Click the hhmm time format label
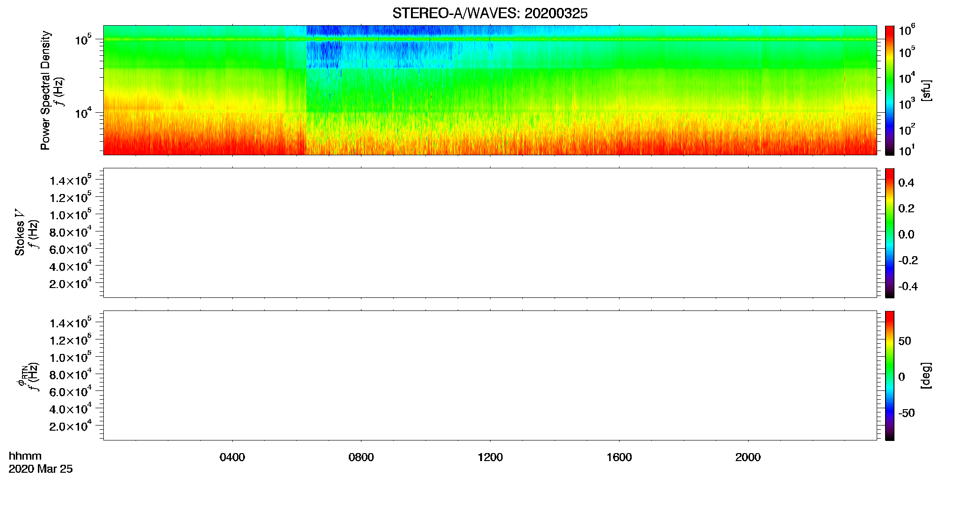The height and width of the screenshot is (505, 980). point(25,456)
